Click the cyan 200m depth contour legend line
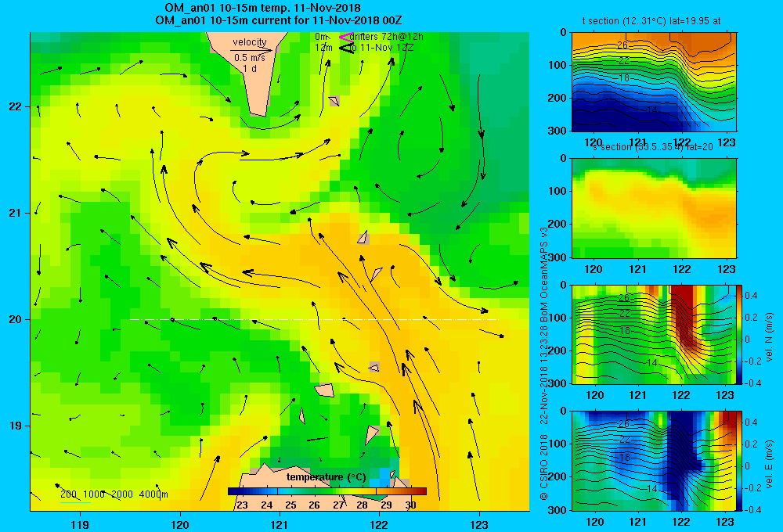 coord(75,502)
